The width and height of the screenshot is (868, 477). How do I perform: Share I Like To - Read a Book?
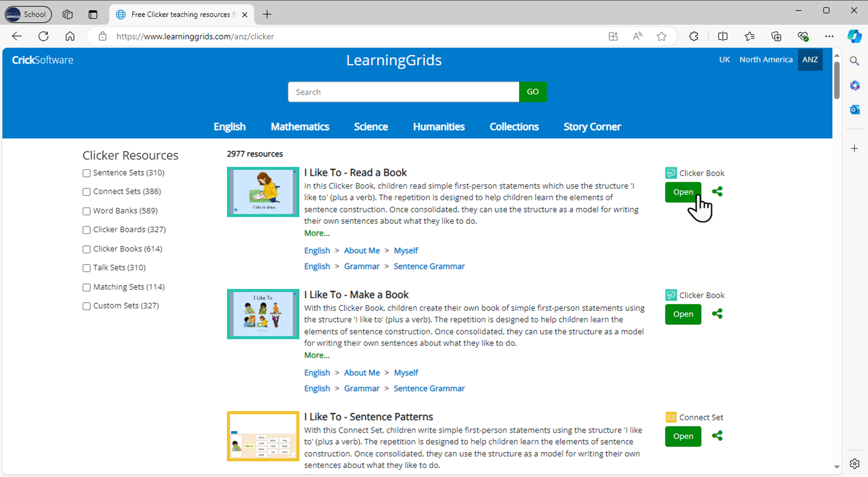click(x=717, y=192)
